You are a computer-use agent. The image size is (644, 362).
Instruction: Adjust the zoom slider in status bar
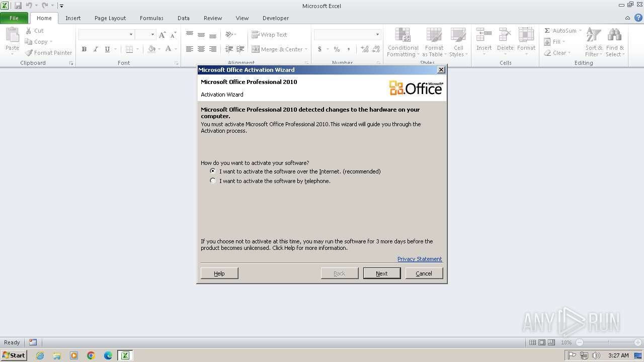[x=609, y=342]
